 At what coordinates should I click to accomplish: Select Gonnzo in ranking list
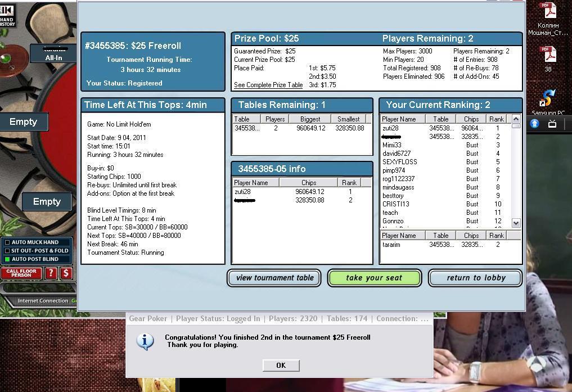pyautogui.click(x=445, y=221)
